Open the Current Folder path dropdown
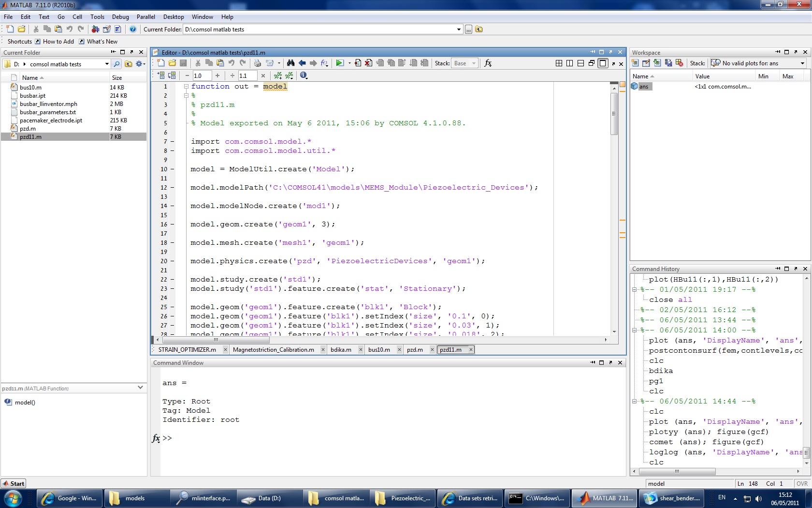This screenshot has height=508, width=812. click(459, 30)
